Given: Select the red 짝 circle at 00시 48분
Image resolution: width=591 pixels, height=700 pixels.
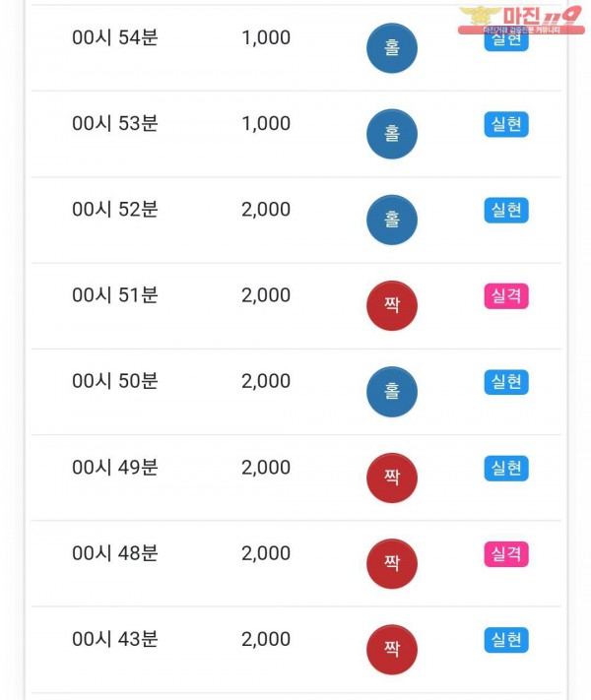Looking at the screenshot, I should (392, 563).
